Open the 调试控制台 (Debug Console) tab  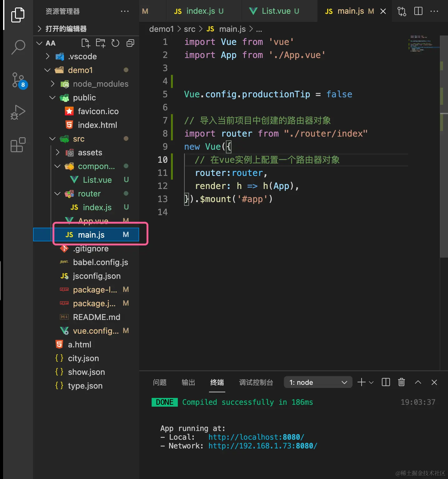pos(256,382)
